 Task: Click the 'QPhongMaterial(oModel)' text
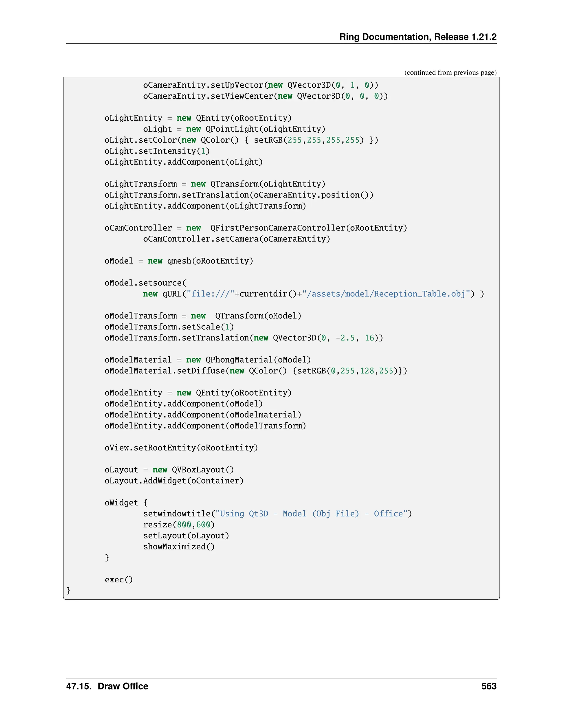258,360
